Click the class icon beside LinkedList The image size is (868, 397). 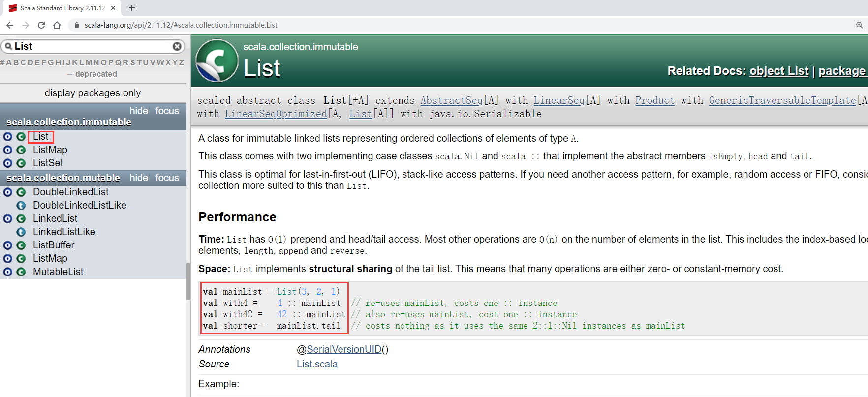[x=21, y=219]
